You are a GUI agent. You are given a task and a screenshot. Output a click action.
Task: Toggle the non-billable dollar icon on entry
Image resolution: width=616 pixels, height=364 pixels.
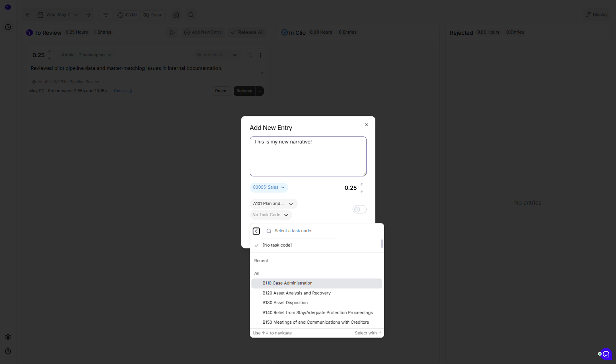250,55
